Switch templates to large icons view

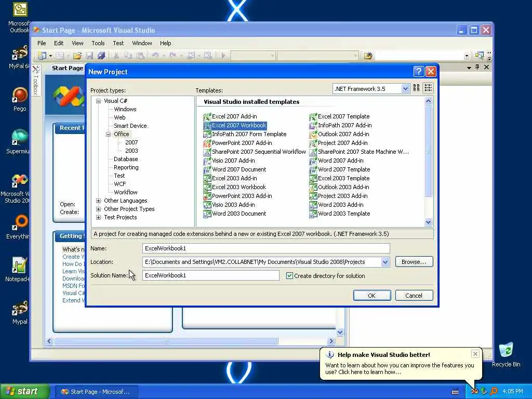(x=416, y=88)
